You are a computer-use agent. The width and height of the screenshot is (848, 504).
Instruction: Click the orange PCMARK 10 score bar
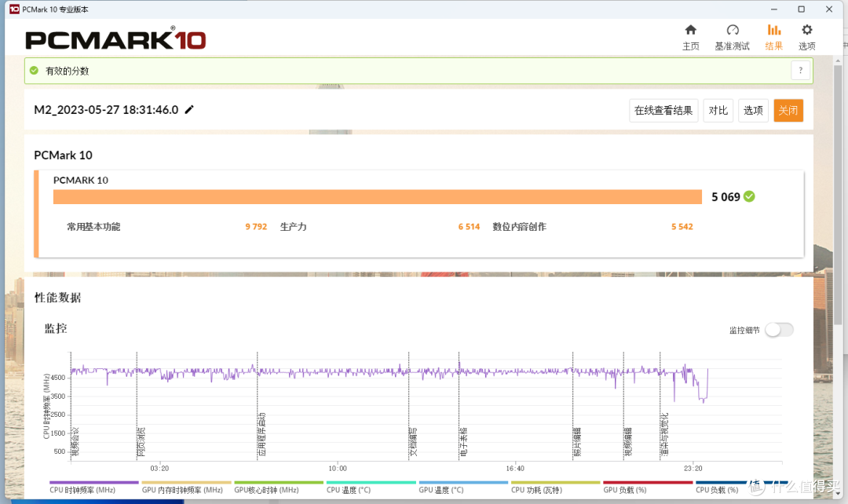point(378,197)
